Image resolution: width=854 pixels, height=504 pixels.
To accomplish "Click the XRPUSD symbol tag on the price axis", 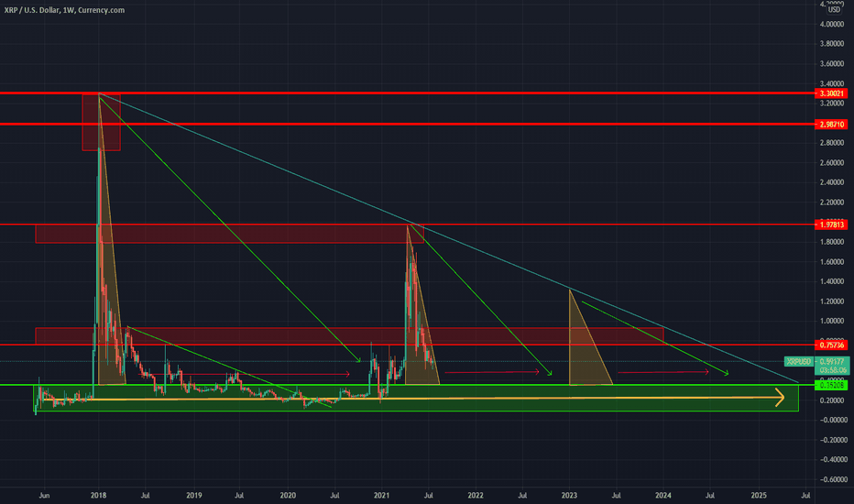I will pyautogui.click(x=798, y=361).
